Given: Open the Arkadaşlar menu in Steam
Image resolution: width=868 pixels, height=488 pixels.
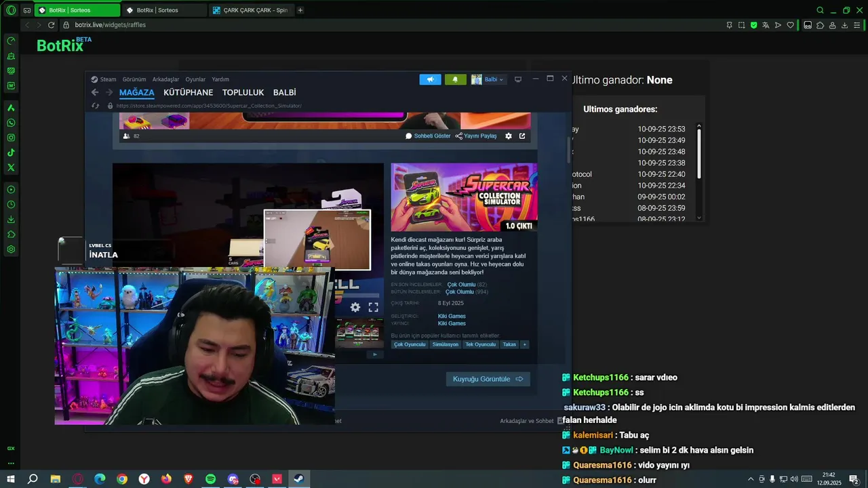Looking at the screenshot, I should click(165, 79).
